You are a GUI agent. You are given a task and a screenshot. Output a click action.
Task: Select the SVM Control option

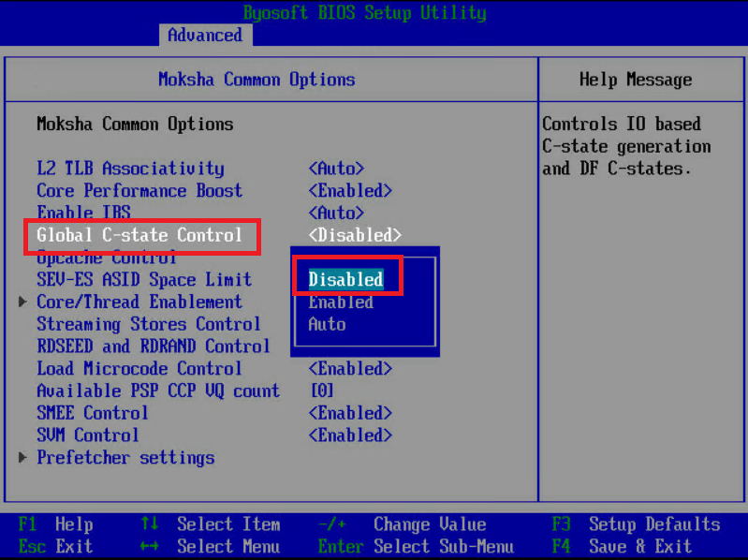88,435
